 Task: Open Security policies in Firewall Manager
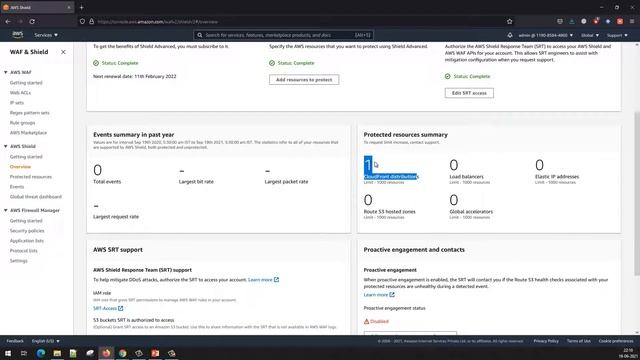tap(27, 231)
